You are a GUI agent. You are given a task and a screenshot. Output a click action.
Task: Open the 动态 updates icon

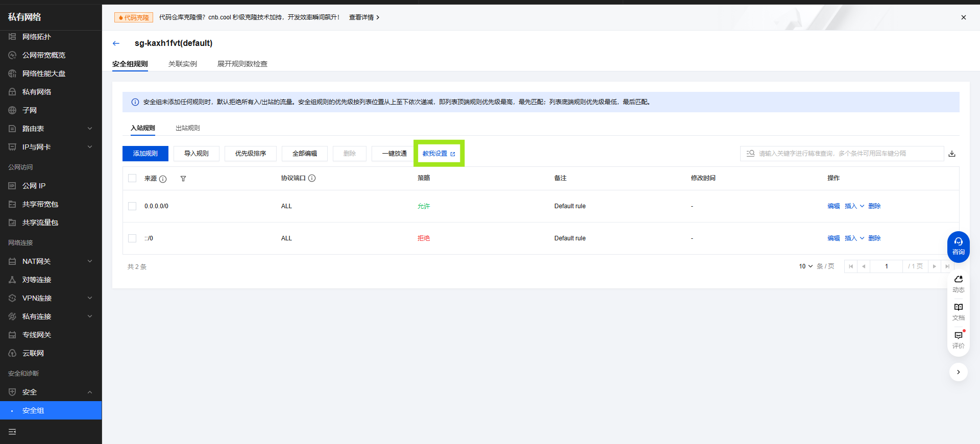tap(958, 284)
